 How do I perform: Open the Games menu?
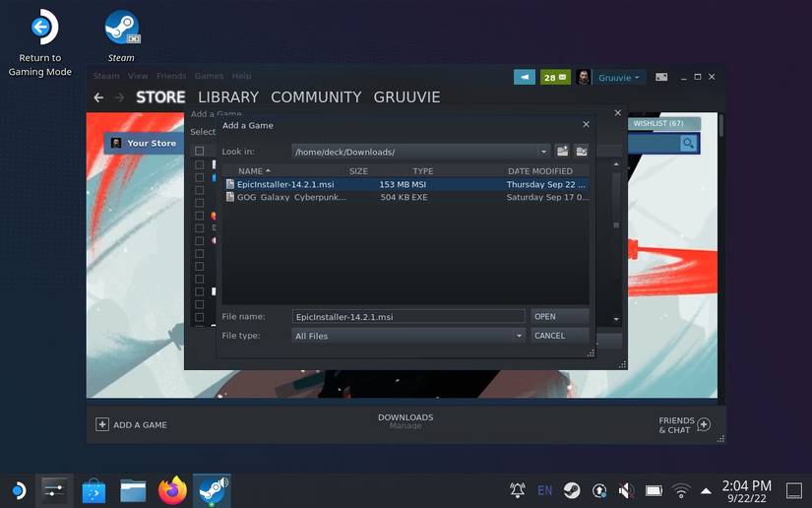210,76
